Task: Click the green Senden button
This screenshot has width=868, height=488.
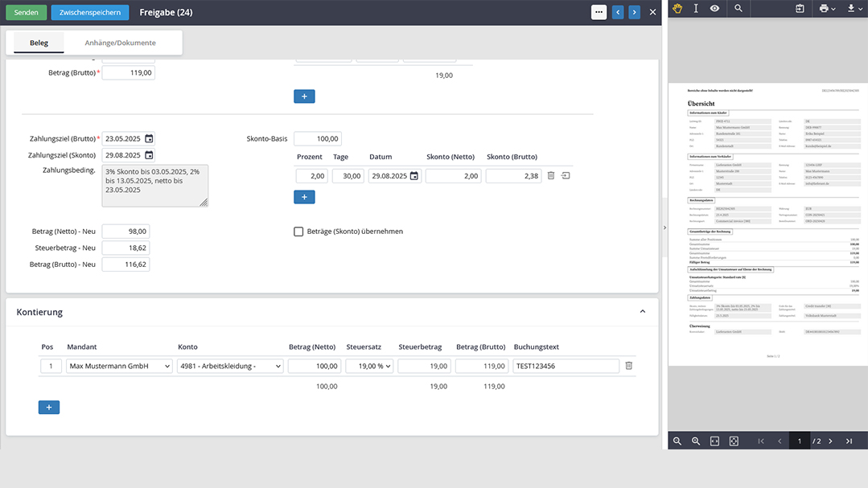Action: coord(26,12)
